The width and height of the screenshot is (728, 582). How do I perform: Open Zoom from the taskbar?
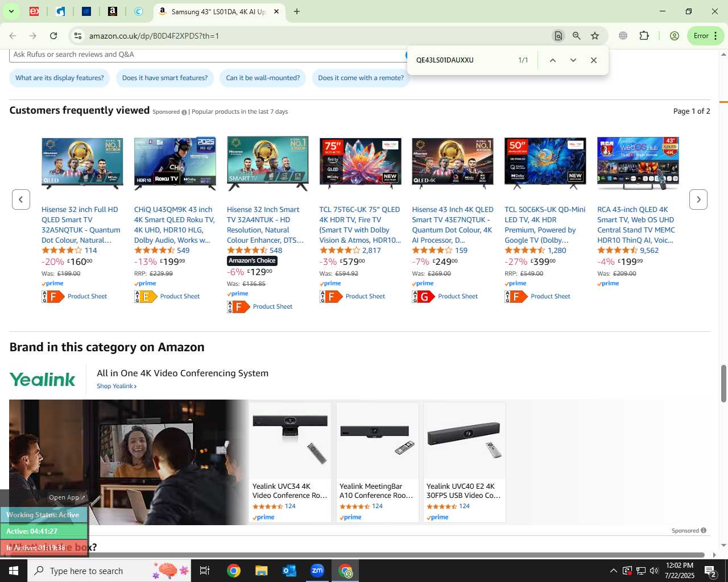click(317, 571)
